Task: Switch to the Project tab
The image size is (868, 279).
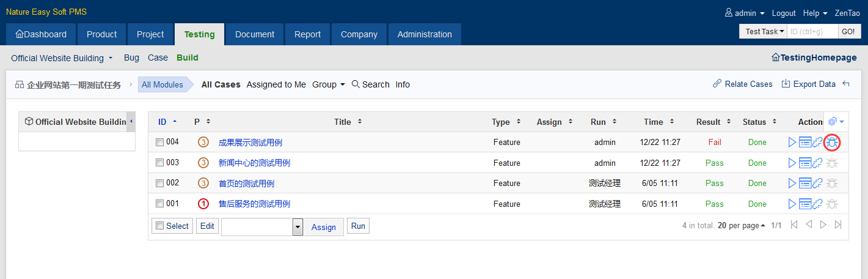Action: tap(150, 34)
